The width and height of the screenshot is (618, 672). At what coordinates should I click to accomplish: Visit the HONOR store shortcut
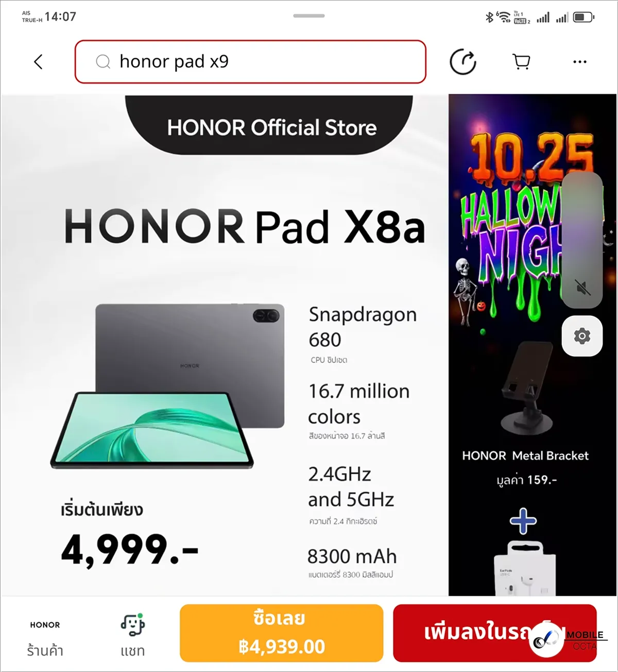(x=45, y=638)
